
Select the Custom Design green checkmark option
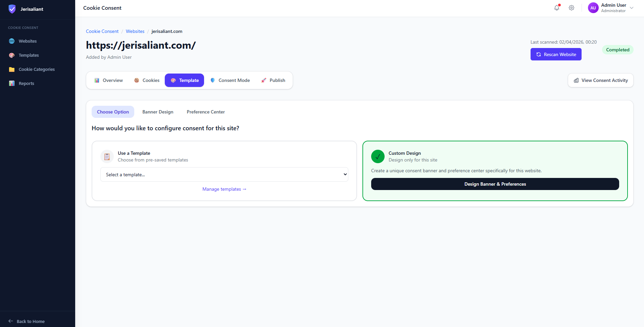(378, 156)
